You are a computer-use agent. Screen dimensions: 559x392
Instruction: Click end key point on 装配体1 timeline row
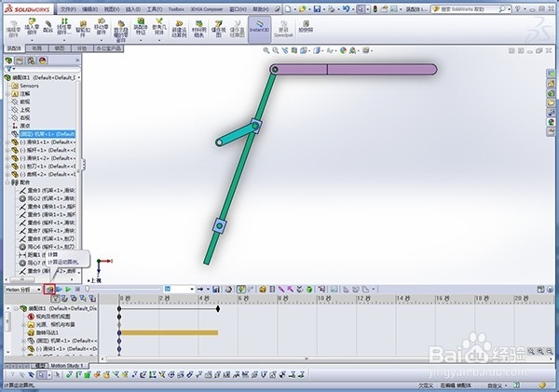(x=218, y=308)
